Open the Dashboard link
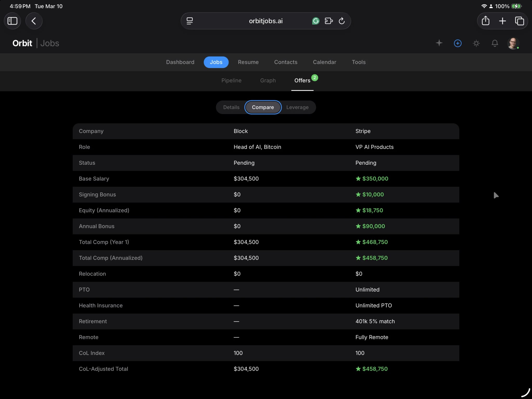Image resolution: width=532 pixels, height=399 pixels. pos(180,62)
